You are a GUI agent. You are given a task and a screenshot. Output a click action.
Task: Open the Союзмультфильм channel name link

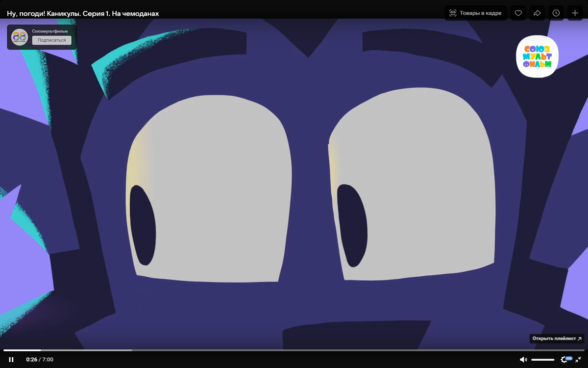pos(50,31)
